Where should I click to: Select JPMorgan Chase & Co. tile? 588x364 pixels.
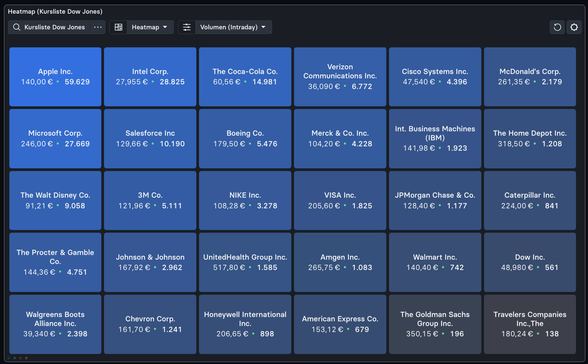(435, 200)
